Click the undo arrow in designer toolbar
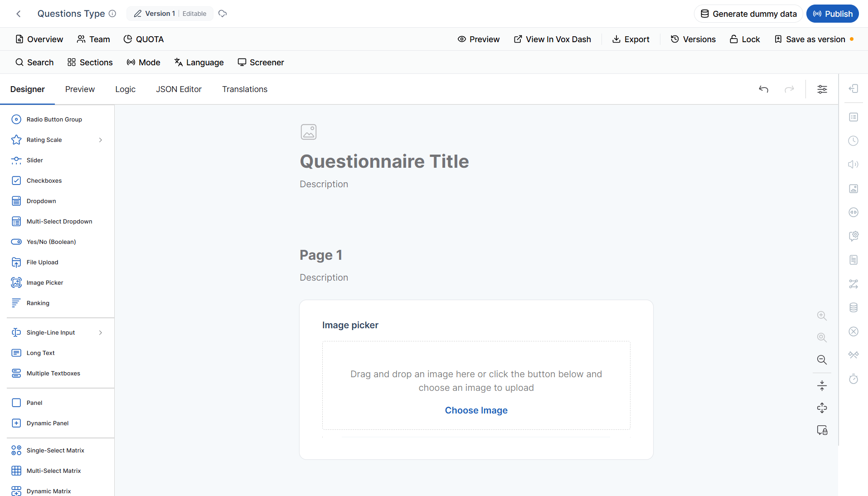The width and height of the screenshot is (868, 496). (x=764, y=89)
